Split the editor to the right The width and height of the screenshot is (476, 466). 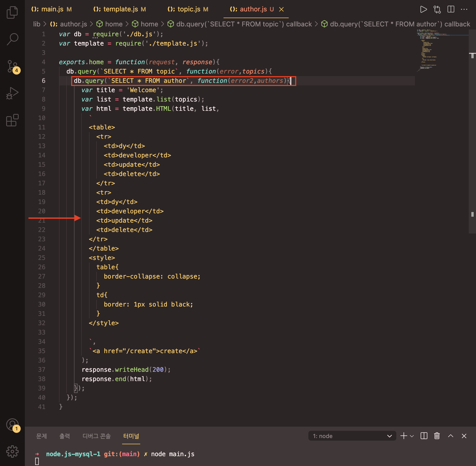(451, 10)
